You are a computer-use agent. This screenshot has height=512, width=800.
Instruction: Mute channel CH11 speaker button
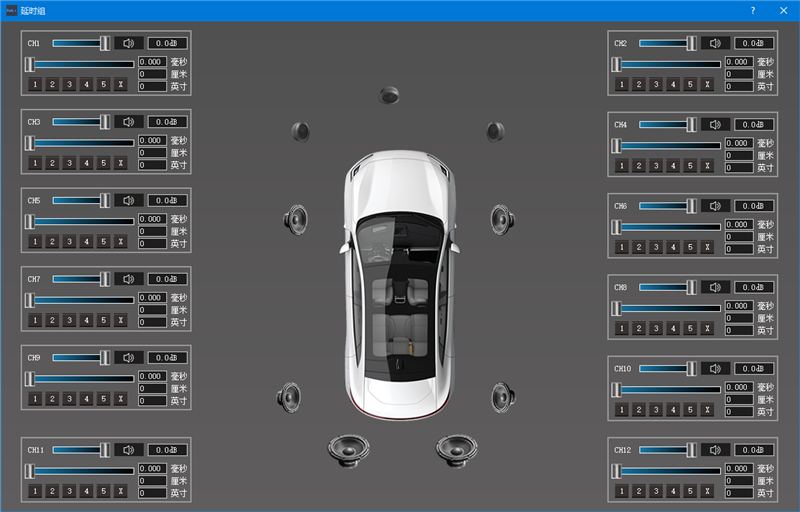[x=129, y=450]
